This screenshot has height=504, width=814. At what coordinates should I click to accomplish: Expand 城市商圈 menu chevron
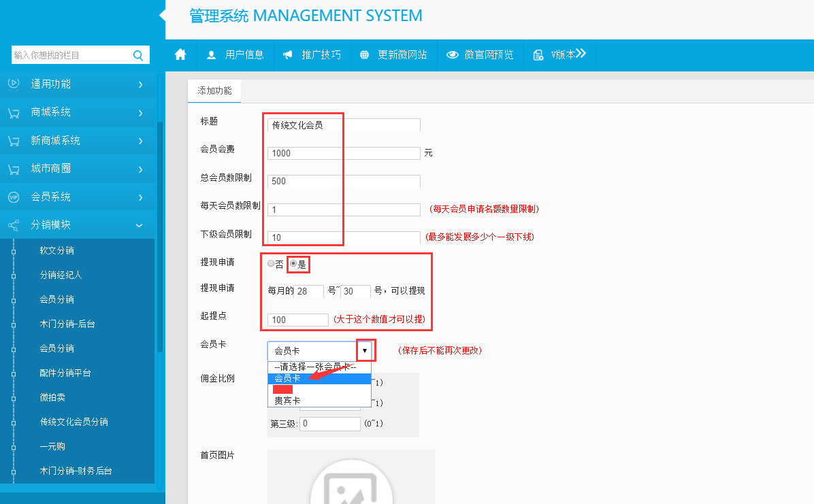point(141,169)
